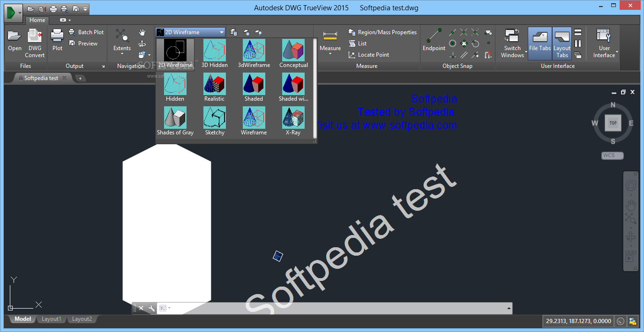Toggle the Parallel object snap
The image size is (644, 332).
click(x=464, y=55)
